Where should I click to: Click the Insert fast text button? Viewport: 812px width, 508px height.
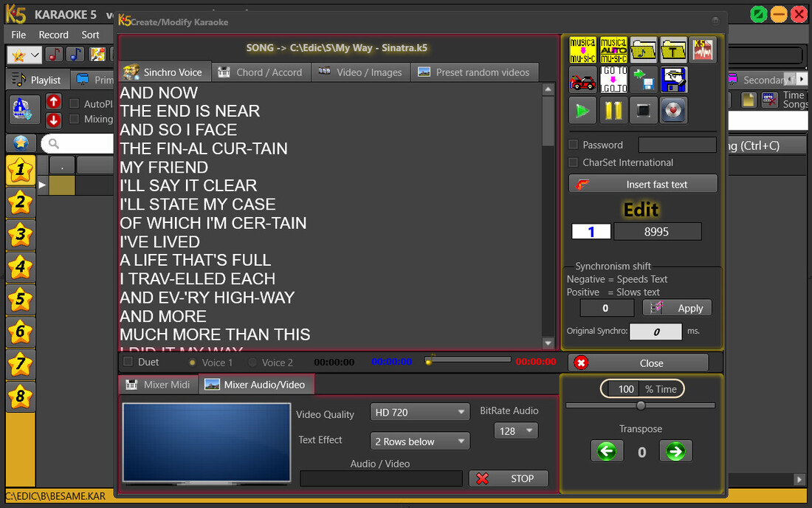(643, 184)
